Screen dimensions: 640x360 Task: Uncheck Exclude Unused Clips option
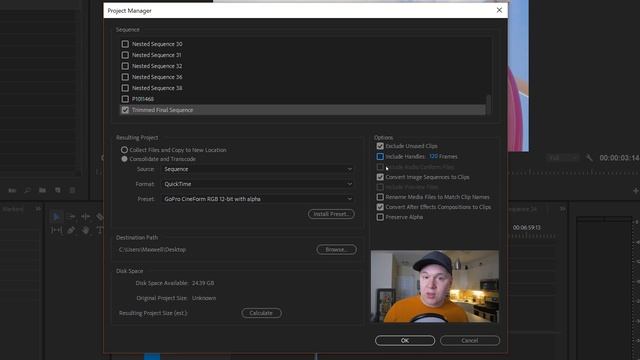pos(380,146)
